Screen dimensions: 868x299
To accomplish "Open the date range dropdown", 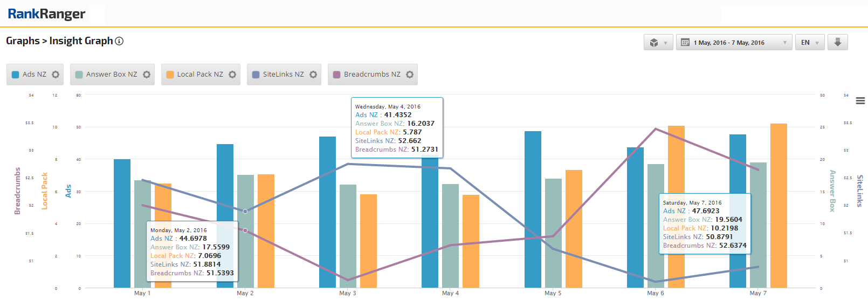I will tap(734, 43).
